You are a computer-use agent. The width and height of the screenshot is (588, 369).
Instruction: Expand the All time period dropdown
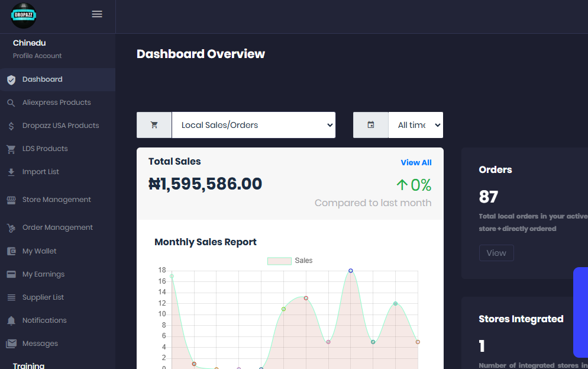(x=415, y=125)
